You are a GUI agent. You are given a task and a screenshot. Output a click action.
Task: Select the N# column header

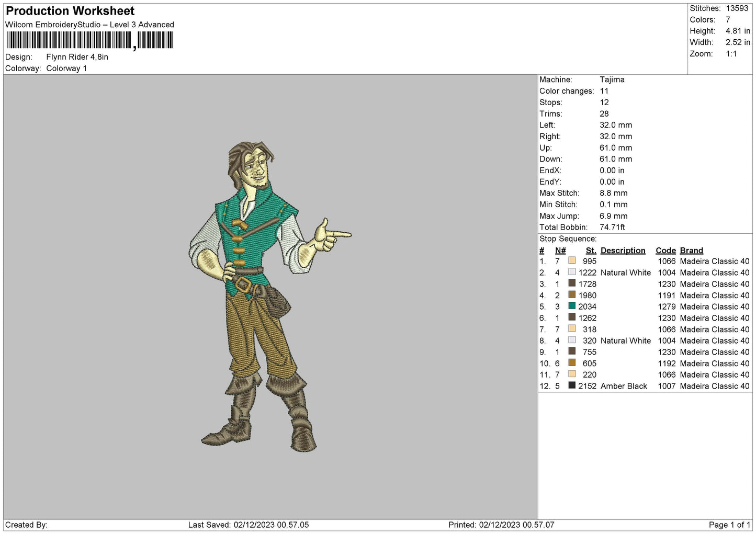coord(560,251)
